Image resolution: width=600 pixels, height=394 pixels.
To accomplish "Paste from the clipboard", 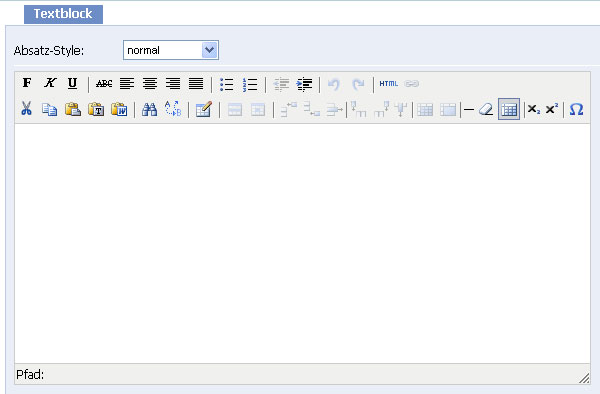I will (x=73, y=109).
